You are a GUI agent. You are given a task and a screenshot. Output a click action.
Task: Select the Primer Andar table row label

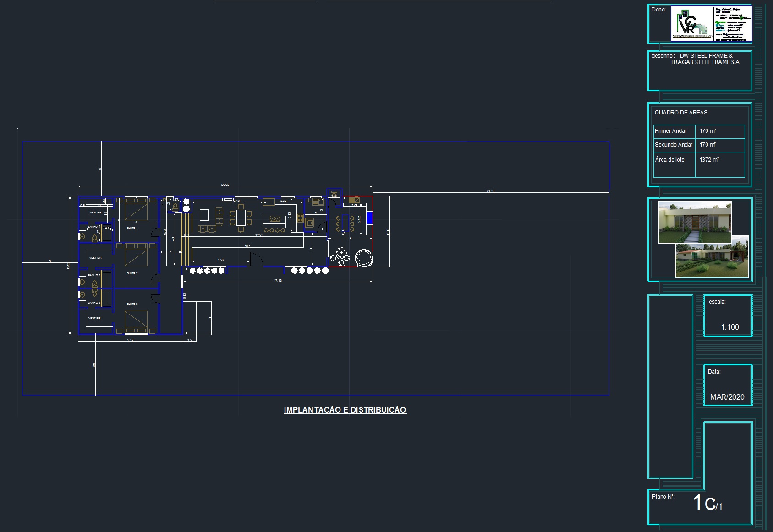click(670, 131)
